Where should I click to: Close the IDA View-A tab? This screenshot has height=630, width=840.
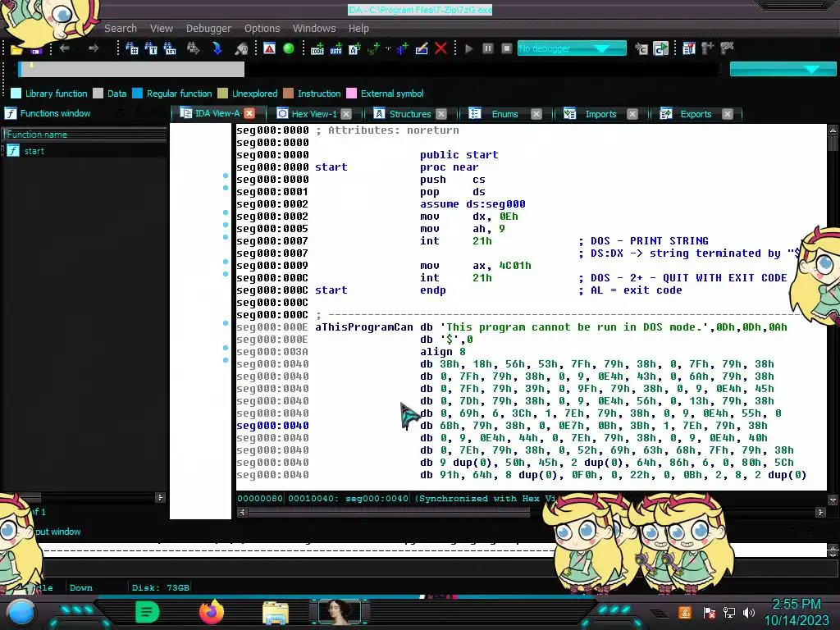(x=249, y=113)
